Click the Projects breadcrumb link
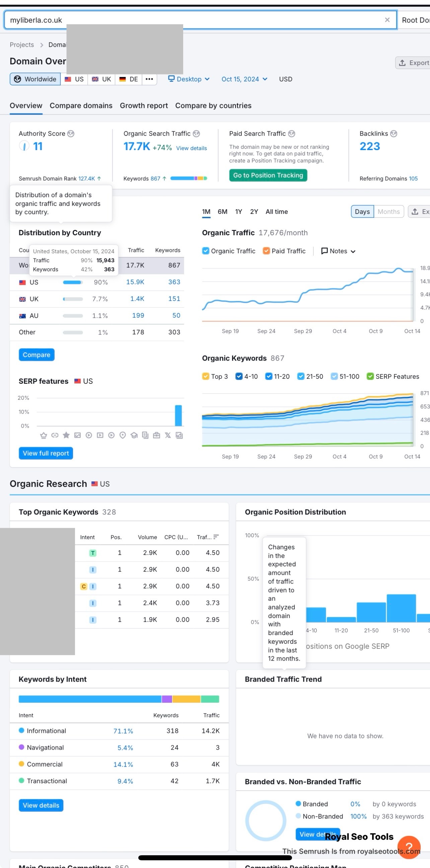The width and height of the screenshot is (430, 868). coord(22,45)
